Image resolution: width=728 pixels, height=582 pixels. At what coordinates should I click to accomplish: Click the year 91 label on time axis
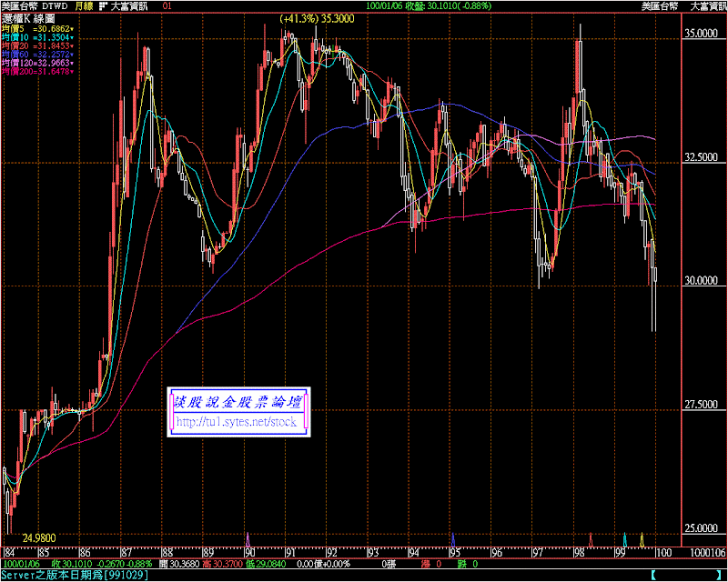click(290, 553)
